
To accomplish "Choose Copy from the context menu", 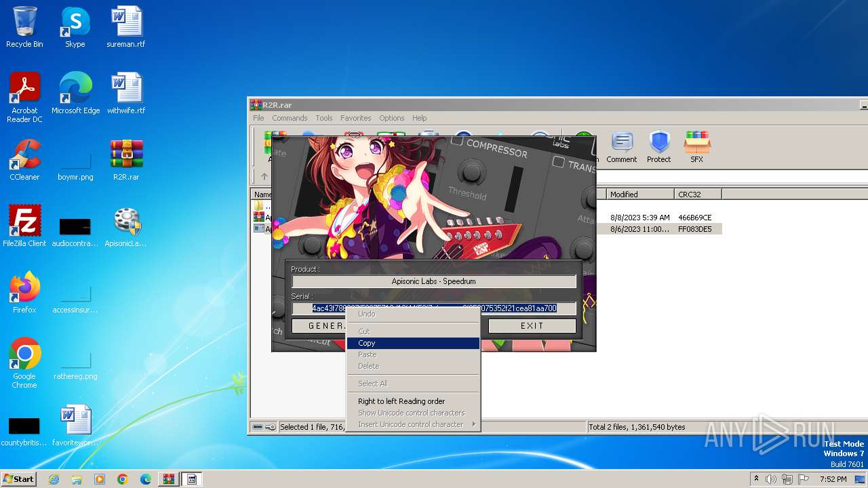I will [x=413, y=343].
